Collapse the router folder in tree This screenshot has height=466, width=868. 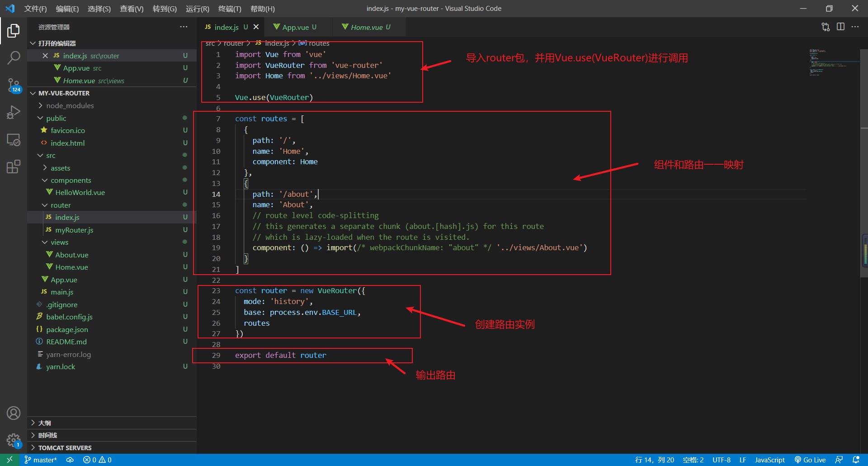(112, 205)
